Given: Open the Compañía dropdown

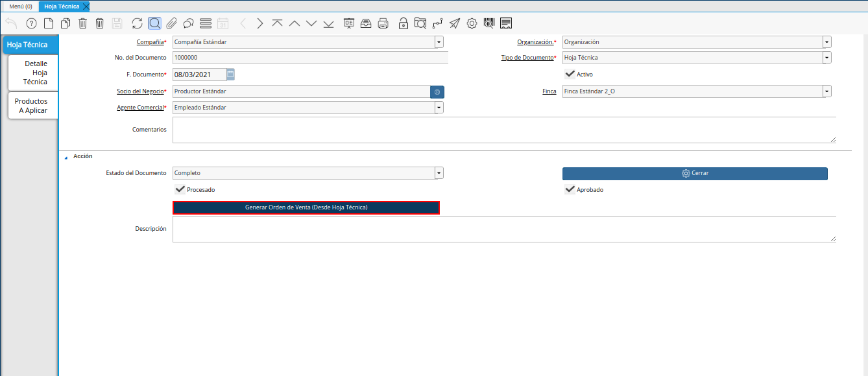Looking at the screenshot, I should (x=439, y=42).
